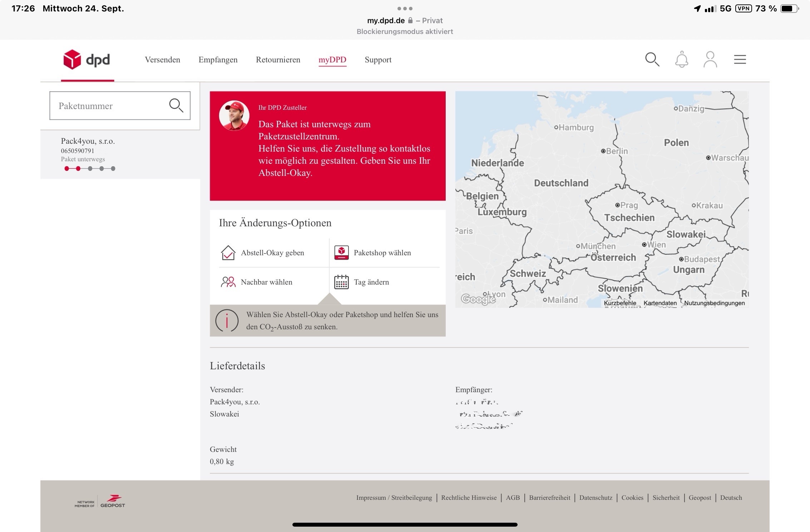Click the Ihre Änderungs-Optionen heading
Image resolution: width=810 pixels, height=532 pixels.
pyautogui.click(x=275, y=223)
